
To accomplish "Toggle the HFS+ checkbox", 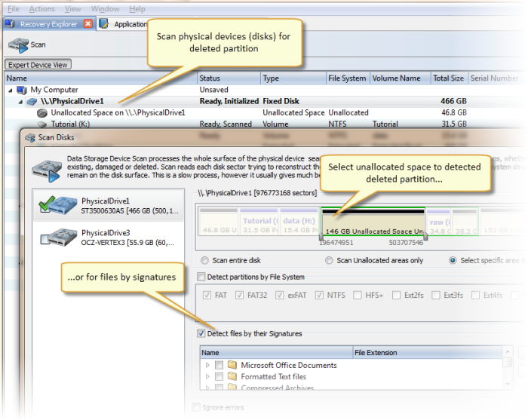I will point(357,295).
